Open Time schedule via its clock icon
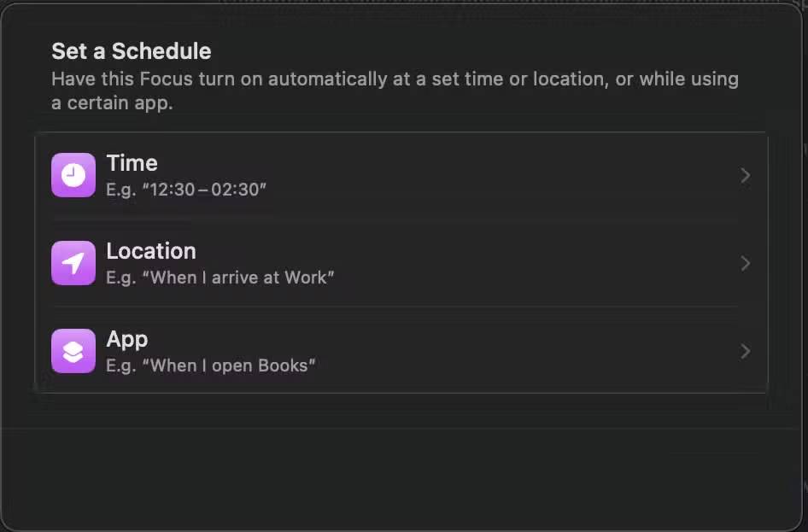808x532 pixels. click(73, 175)
